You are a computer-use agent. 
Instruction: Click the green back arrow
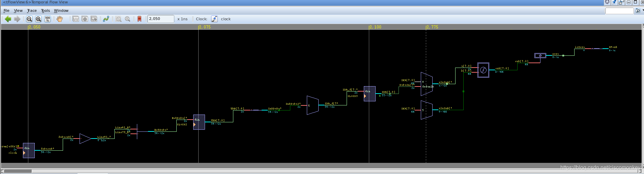click(x=8, y=19)
